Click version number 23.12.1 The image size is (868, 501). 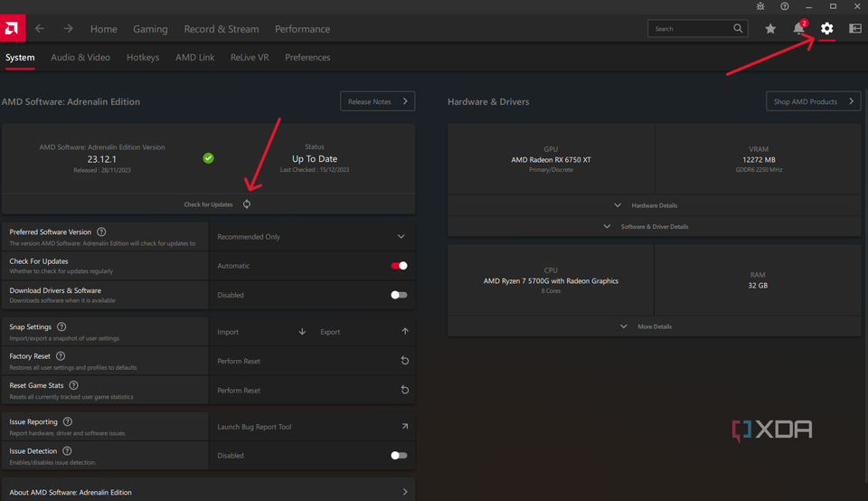coord(102,159)
